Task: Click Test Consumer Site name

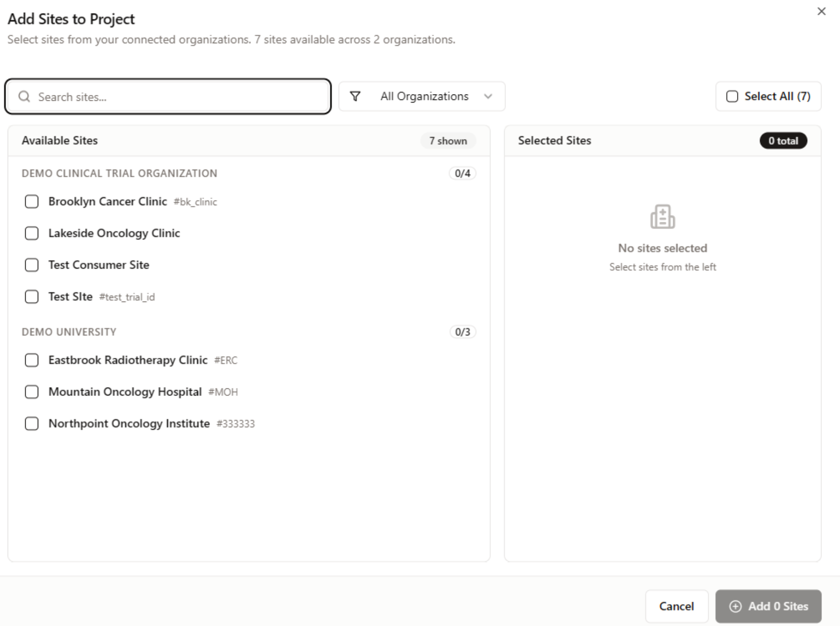Action: [99, 265]
